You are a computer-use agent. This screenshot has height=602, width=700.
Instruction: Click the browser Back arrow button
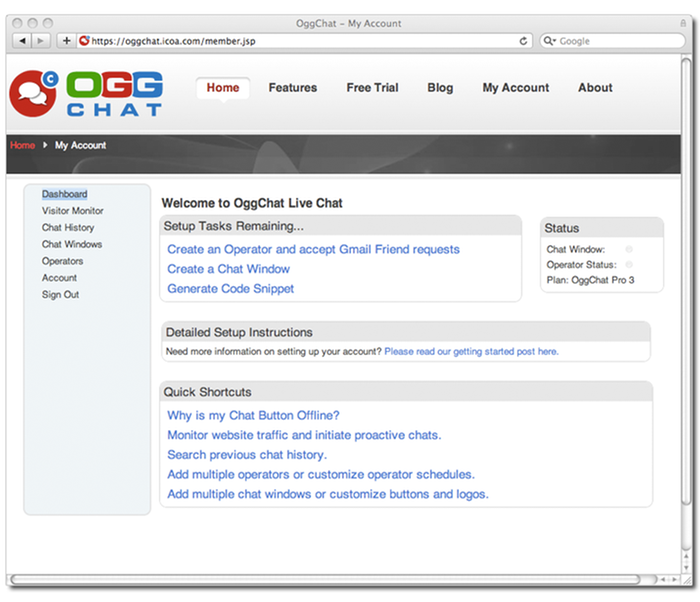click(22, 41)
